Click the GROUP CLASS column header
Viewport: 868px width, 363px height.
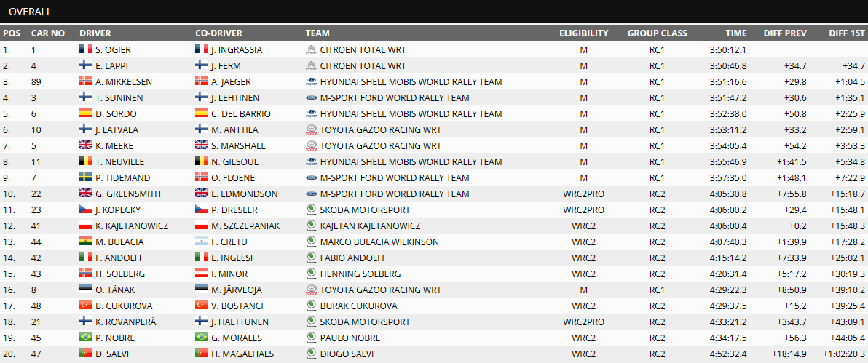657,33
